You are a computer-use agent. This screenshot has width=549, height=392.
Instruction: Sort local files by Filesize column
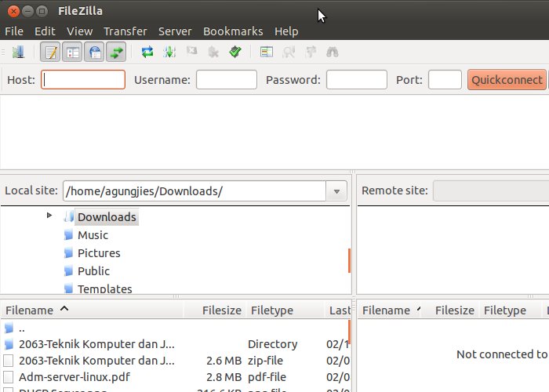point(216,310)
